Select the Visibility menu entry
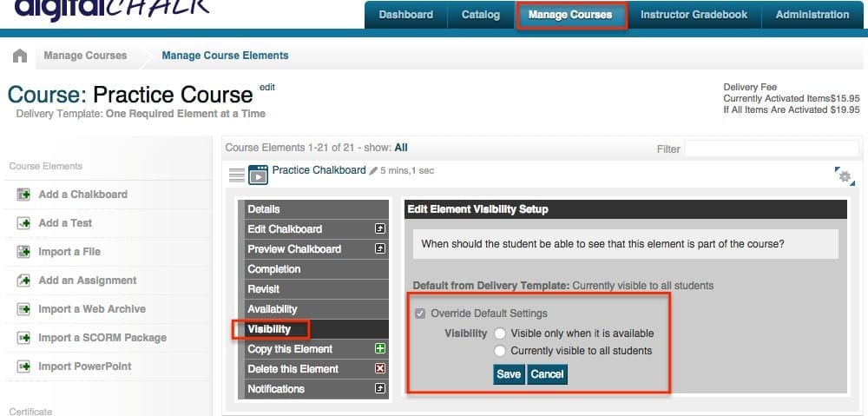 click(x=316, y=329)
